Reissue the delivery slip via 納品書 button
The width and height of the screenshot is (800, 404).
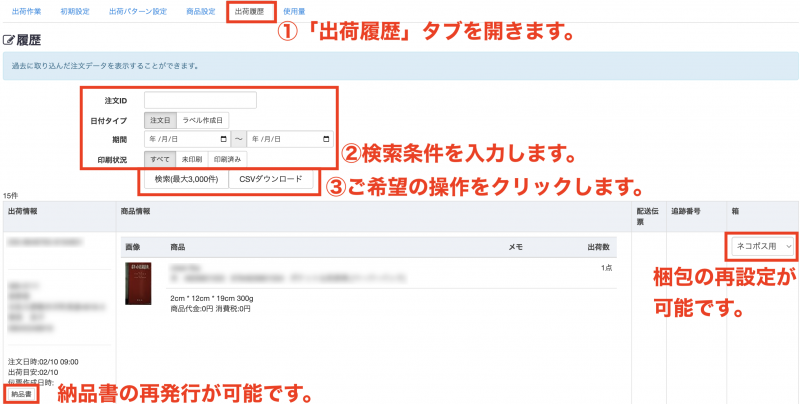[20, 395]
